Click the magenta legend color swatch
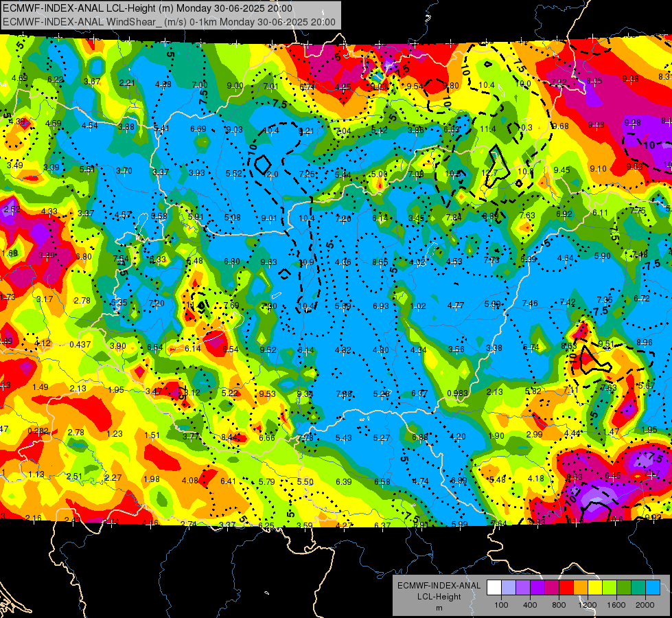This screenshot has width=672, height=618. [x=552, y=588]
